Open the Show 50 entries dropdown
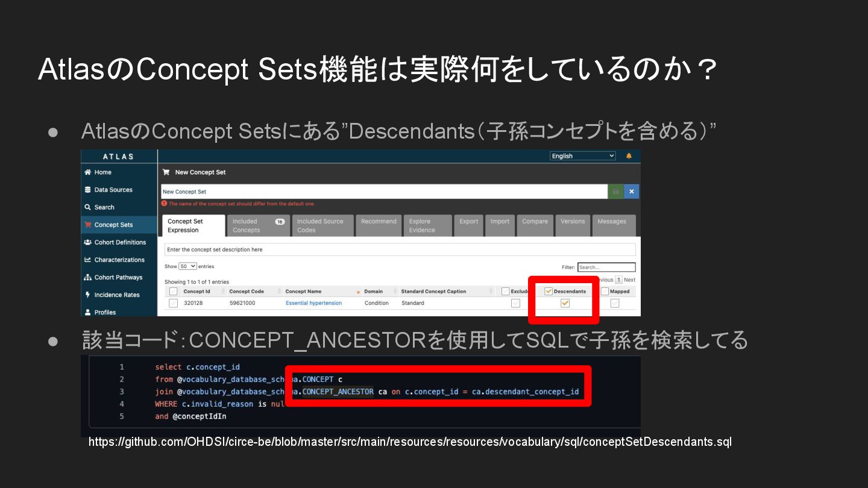The width and height of the screenshot is (868, 488). click(x=188, y=266)
